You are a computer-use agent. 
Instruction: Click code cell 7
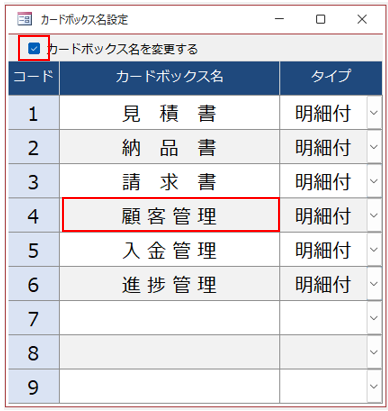[34, 318]
